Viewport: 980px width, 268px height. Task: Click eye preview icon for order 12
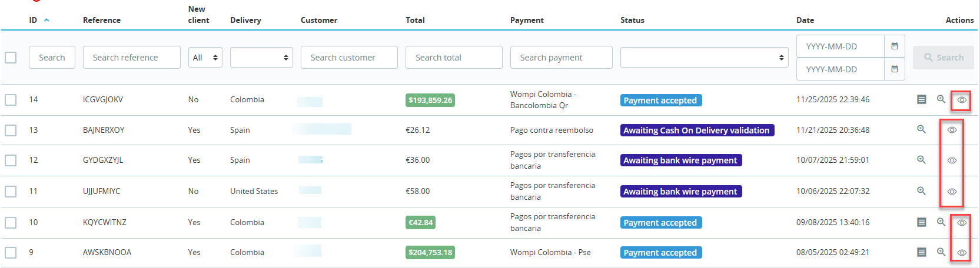[952, 160]
